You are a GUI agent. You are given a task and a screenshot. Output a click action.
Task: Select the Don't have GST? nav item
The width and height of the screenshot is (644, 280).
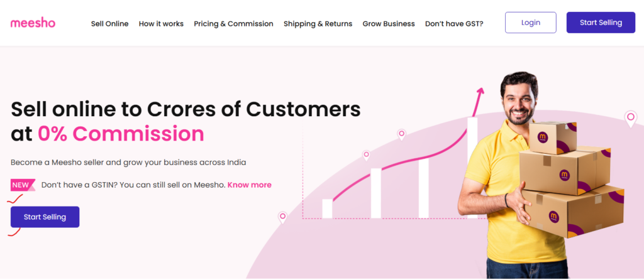(x=454, y=24)
